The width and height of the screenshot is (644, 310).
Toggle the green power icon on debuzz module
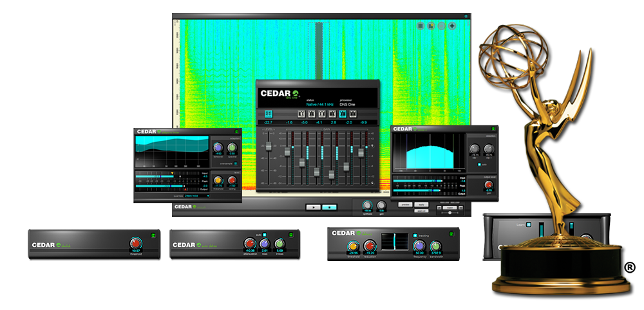click(x=451, y=234)
